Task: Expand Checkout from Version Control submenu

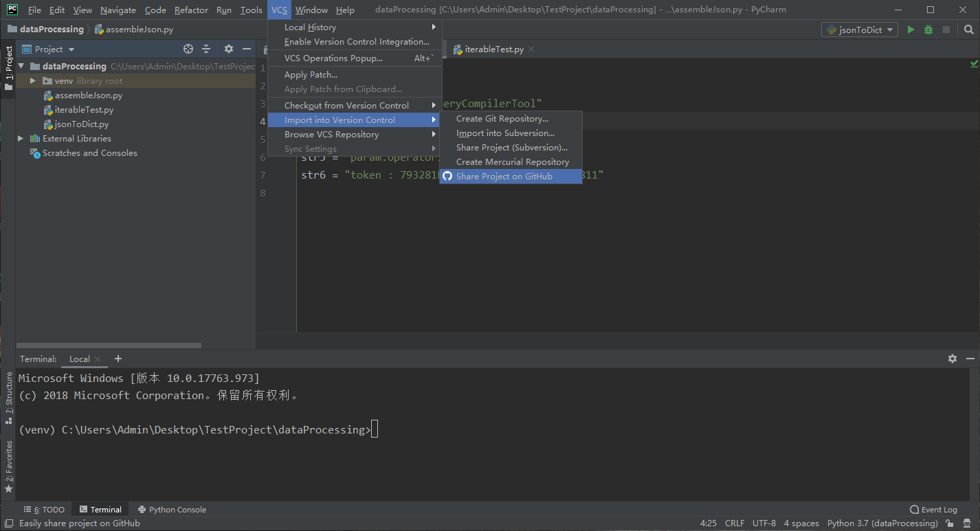Action: coord(355,105)
